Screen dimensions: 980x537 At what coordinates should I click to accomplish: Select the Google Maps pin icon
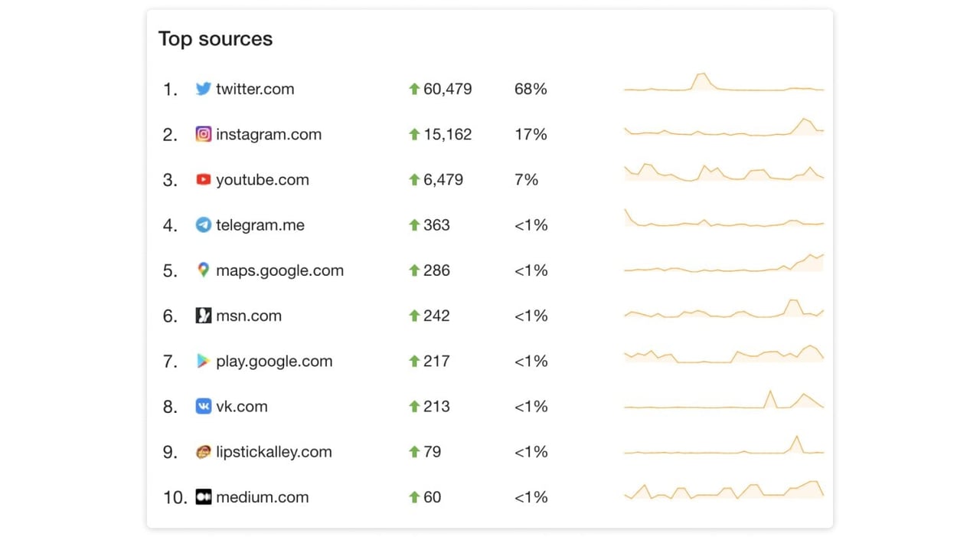click(x=203, y=270)
